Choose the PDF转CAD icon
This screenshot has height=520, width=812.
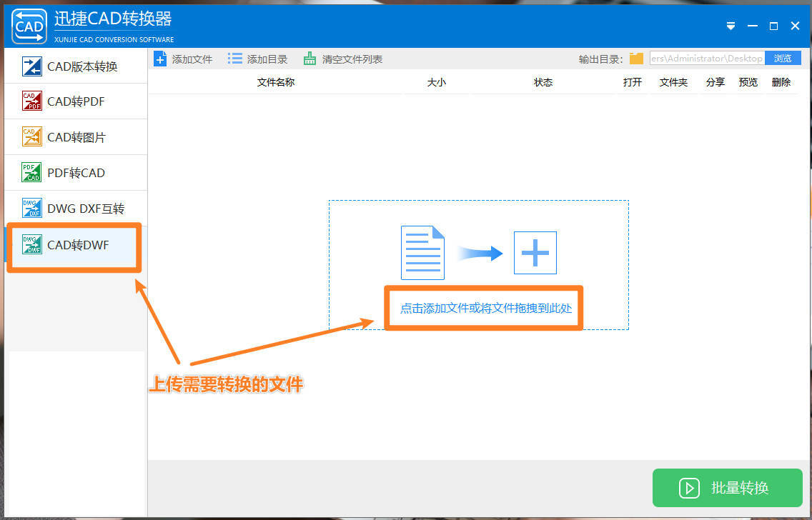pyautogui.click(x=31, y=172)
